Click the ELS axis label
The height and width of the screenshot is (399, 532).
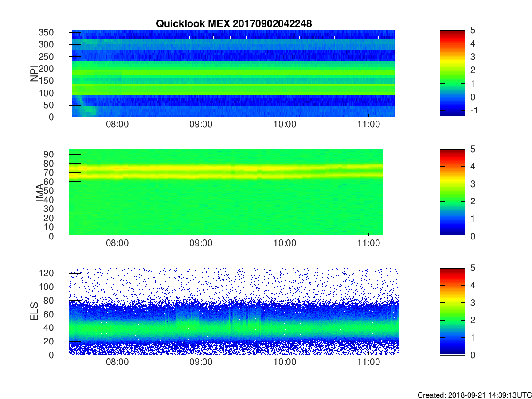[34, 311]
